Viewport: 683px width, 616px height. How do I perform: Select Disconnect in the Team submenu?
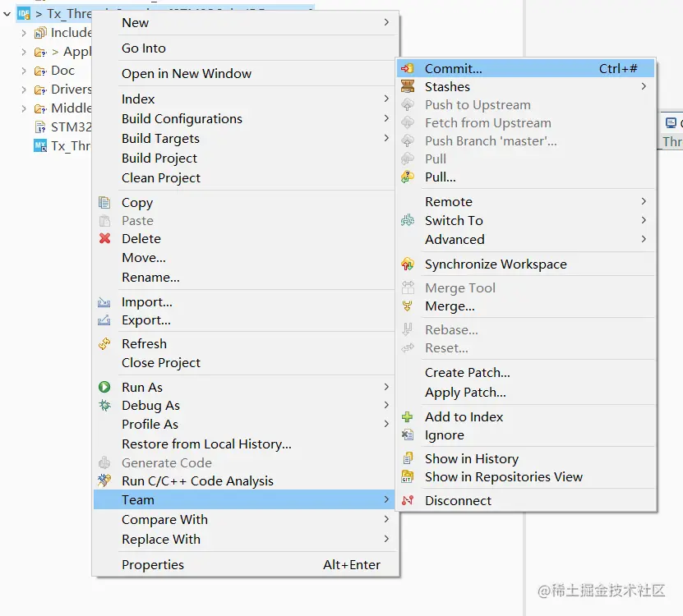[457, 499]
